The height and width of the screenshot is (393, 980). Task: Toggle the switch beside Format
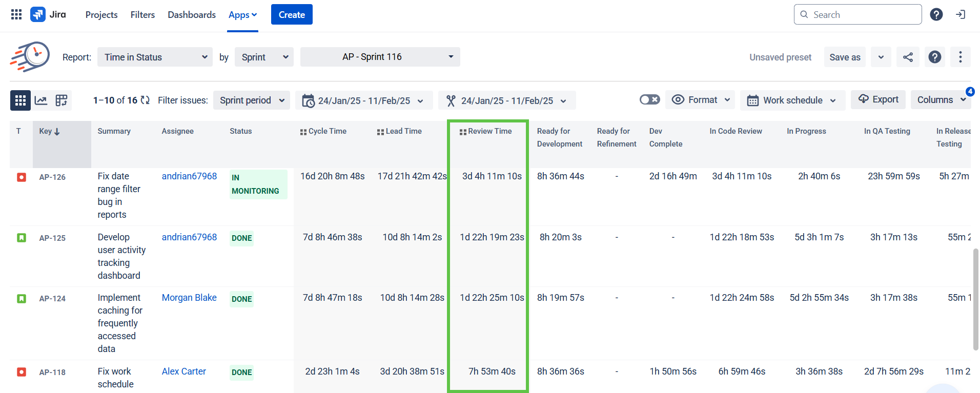(649, 99)
